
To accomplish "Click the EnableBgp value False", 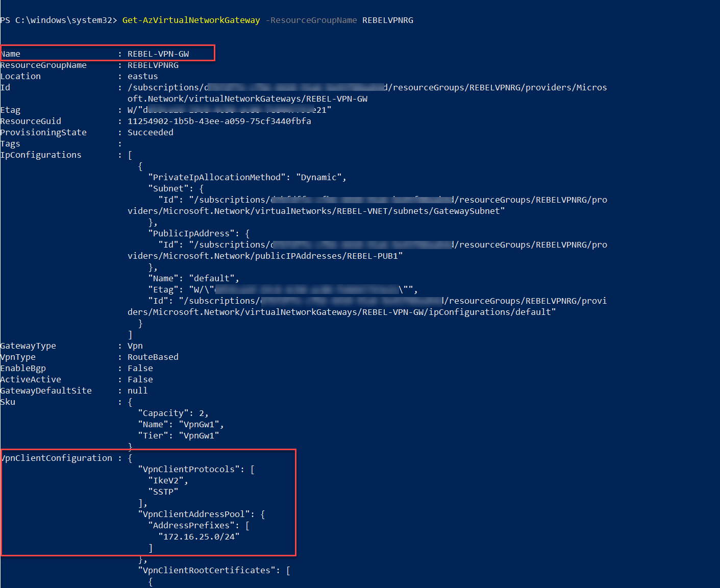I will point(140,369).
